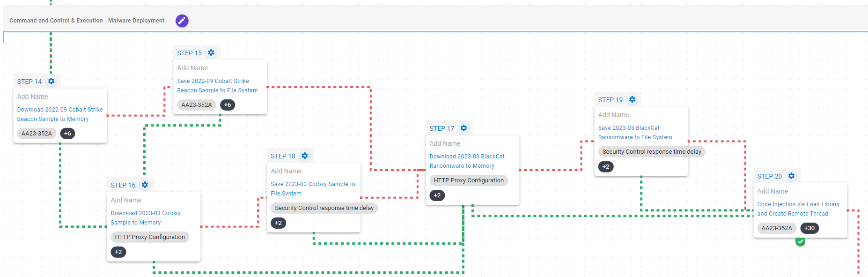Viewport: 868px width, 277px height.
Task: Open Download 2022-09 Cobalt Strike Beacon link
Action: (60, 114)
